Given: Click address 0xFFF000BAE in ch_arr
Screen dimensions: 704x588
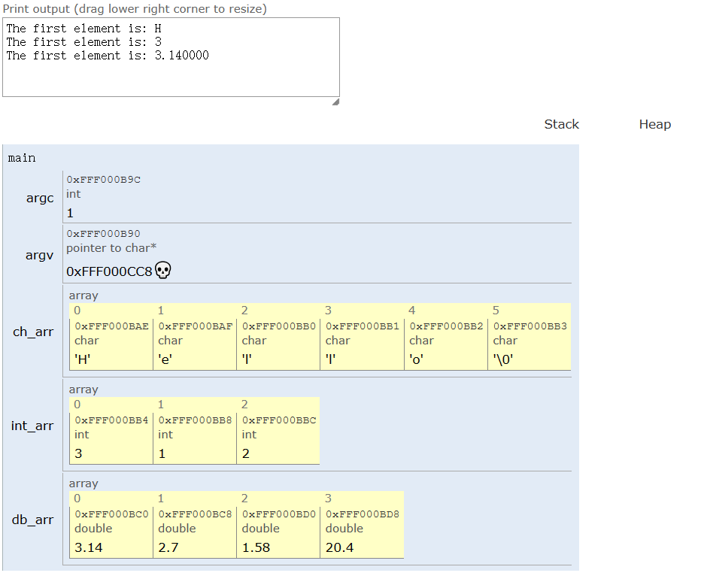Looking at the screenshot, I should (x=112, y=326).
